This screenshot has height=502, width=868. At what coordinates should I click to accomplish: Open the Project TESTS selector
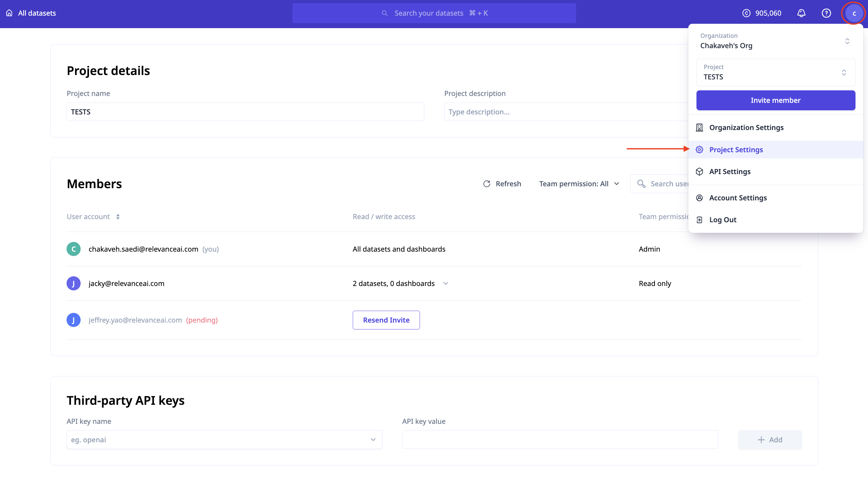point(775,72)
